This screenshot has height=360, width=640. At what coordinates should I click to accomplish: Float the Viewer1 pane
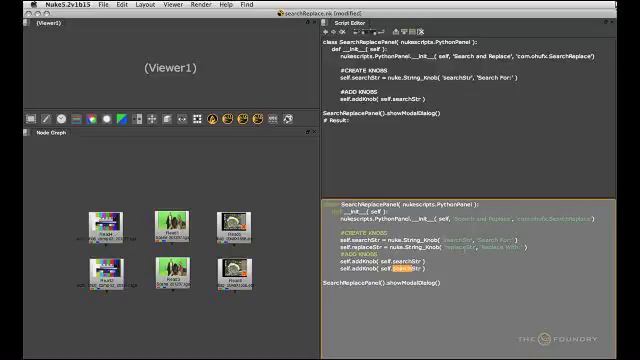[x=308, y=22]
